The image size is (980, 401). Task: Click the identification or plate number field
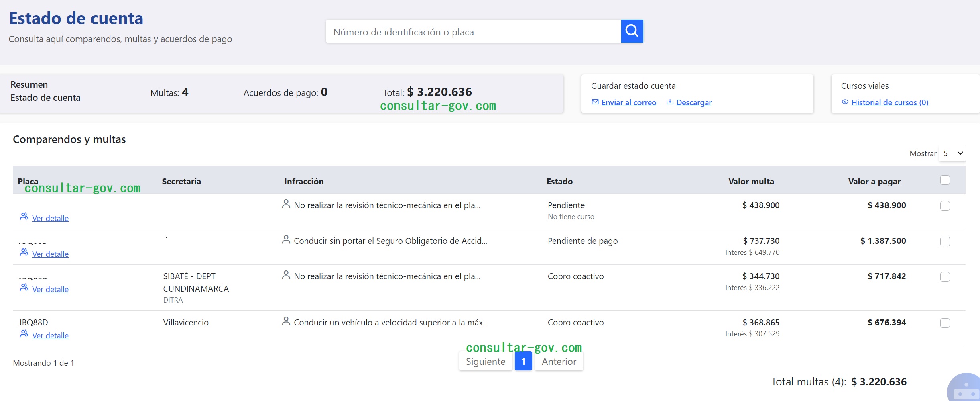[473, 32]
